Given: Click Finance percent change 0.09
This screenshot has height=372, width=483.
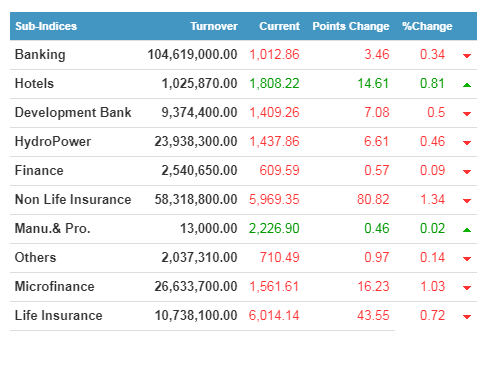Looking at the screenshot, I should coord(432,171).
